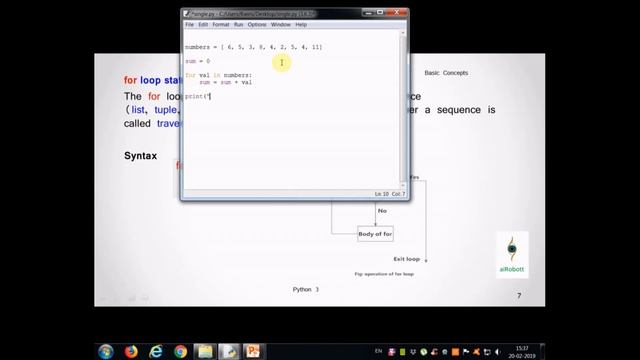Viewport: 640px width, 360px height.
Task: Click the Action Center flag icon
Action: [x=466, y=352]
